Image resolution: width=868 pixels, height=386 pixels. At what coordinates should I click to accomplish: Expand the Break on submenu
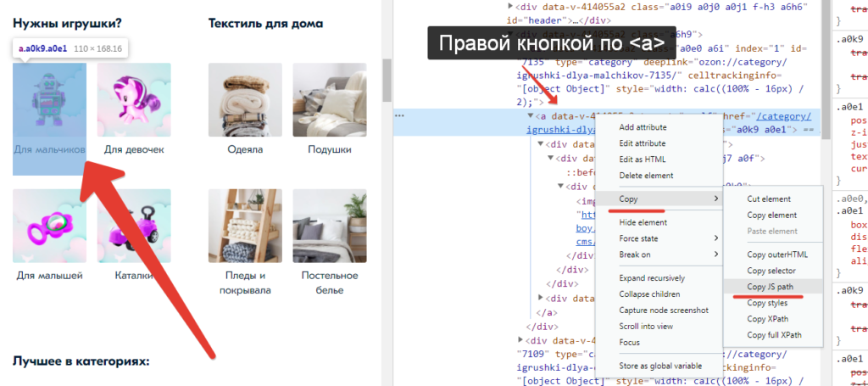[x=661, y=255]
